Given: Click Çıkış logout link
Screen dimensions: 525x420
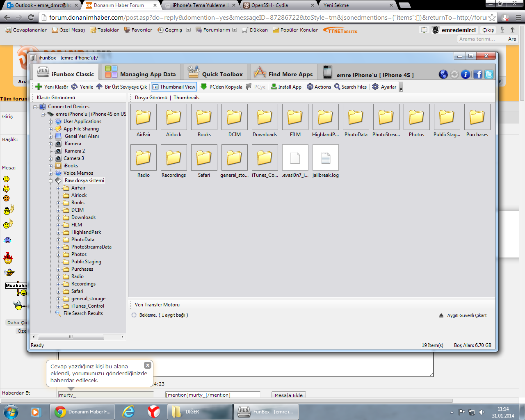Looking at the screenshot, I should [x=488, y=30].
